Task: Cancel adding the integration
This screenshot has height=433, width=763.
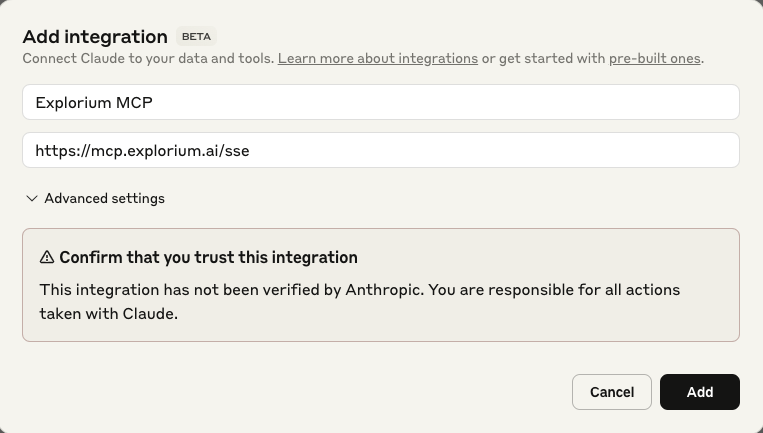Action: 612,392
